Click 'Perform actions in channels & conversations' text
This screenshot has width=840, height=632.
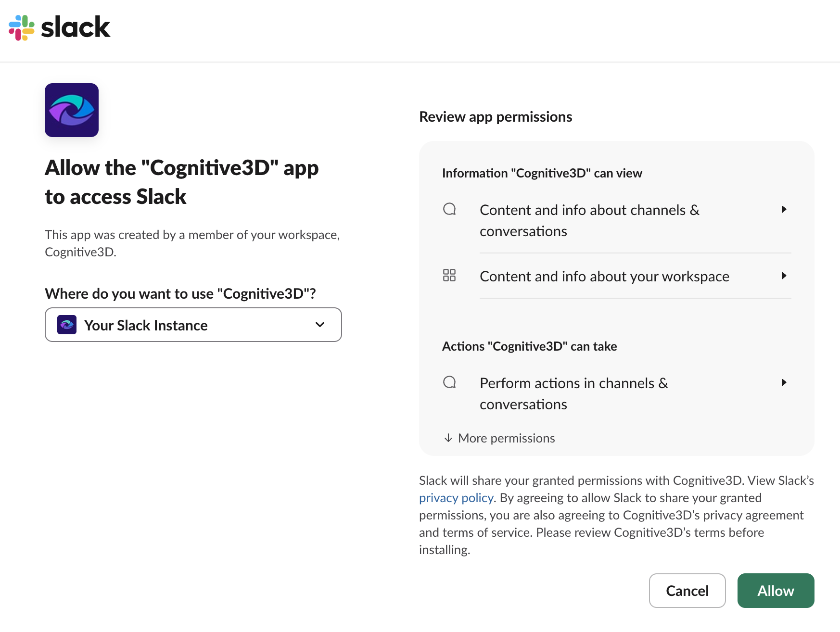574,393
